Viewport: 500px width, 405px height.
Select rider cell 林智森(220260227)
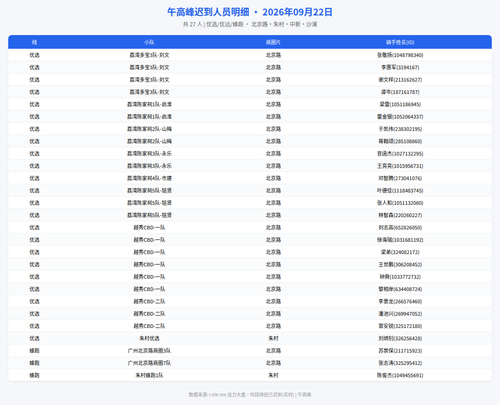pos(400,215)
